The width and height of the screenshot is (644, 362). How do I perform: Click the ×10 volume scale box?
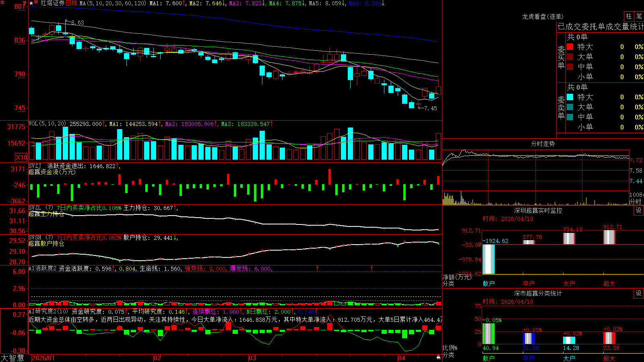pyautogui.click(x=21, y=157)
